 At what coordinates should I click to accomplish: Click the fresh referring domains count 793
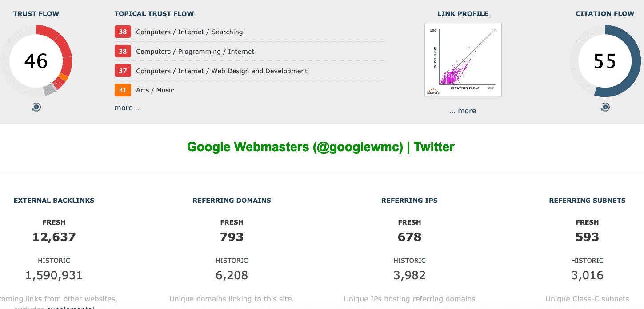232,237
